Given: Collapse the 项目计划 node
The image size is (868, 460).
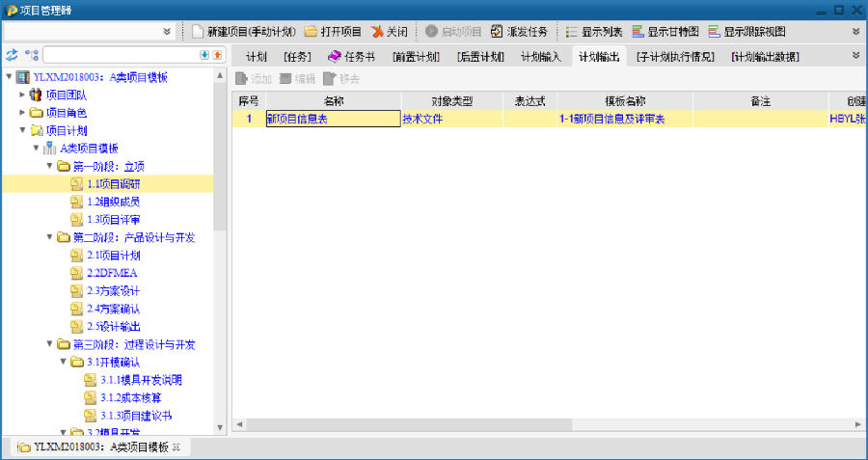Looking at the screenshot, I should pyautogui.click(x=22, y=130).
